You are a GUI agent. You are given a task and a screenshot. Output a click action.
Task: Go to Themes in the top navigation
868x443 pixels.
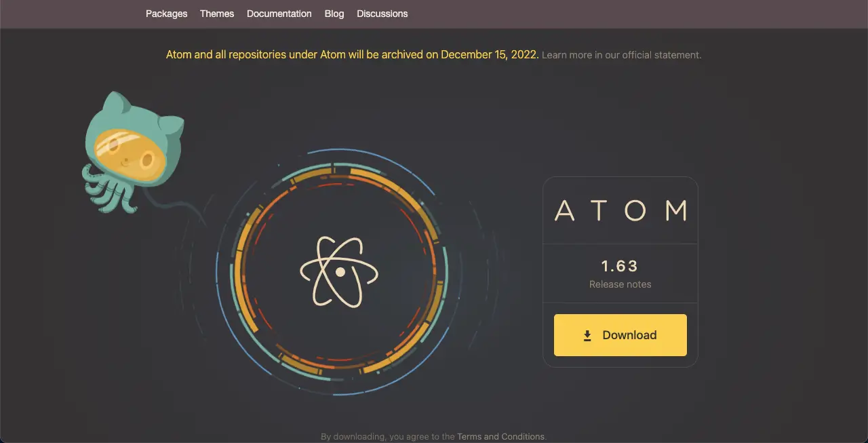pos(217,14)
